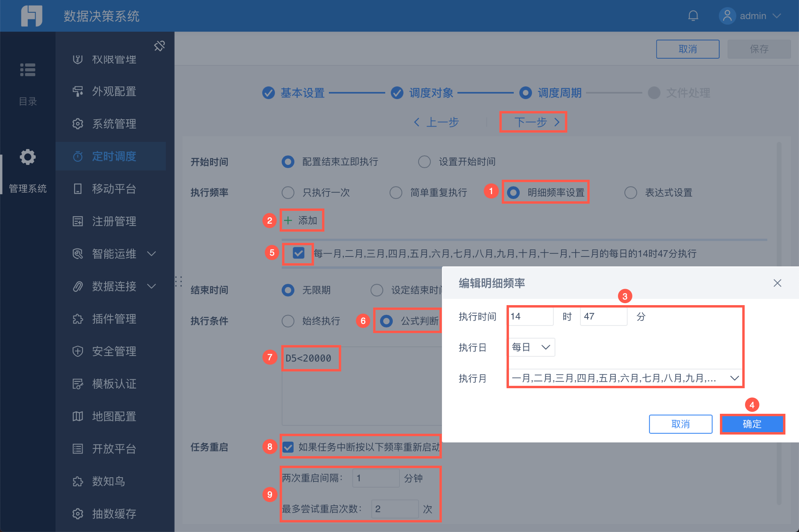Select 只执行一次 execution frequency
The width and height of the screenshot is (799, 532).
coord(288,193)
